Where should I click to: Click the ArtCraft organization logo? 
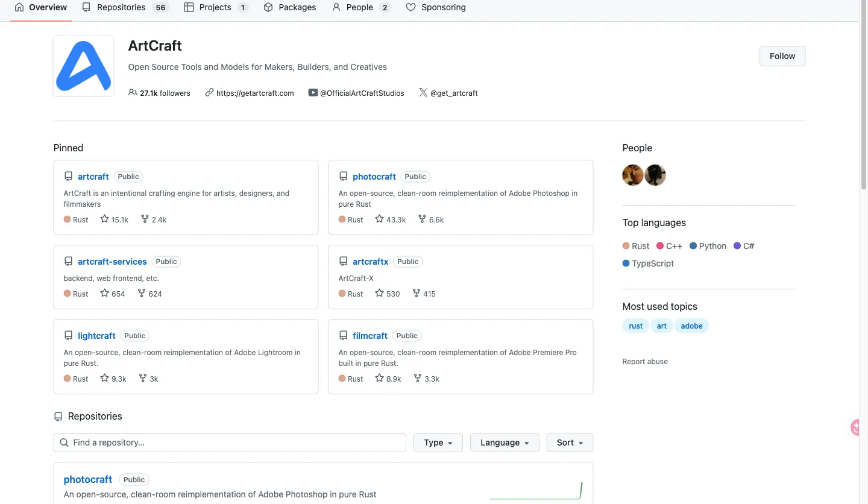point(84,66)
